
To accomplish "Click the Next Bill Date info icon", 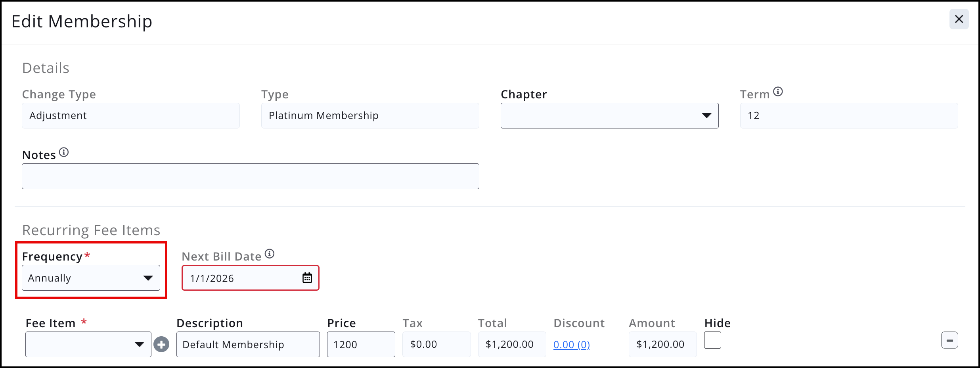I will (x=270, y=254).
